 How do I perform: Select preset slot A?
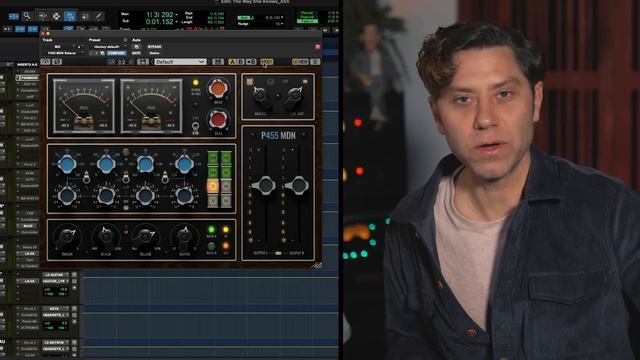[232, 62]
